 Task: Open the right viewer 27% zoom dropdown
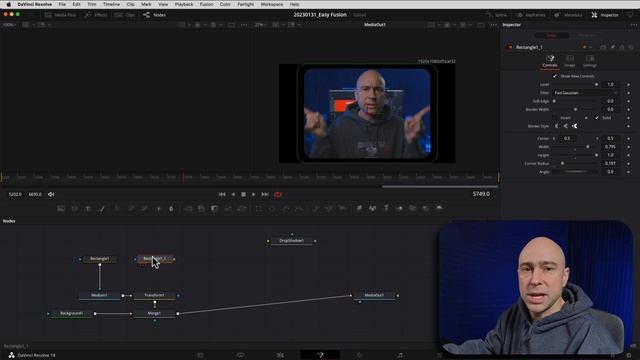260,25
